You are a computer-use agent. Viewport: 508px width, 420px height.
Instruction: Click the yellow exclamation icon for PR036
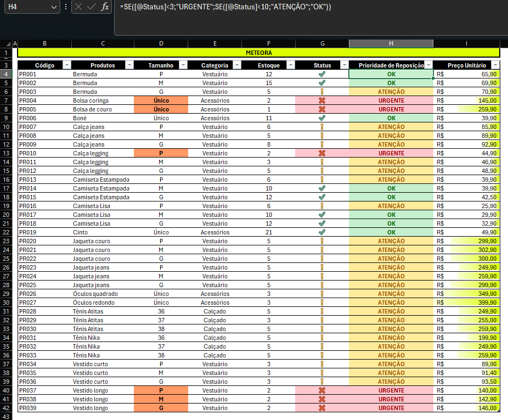point(322,382)
